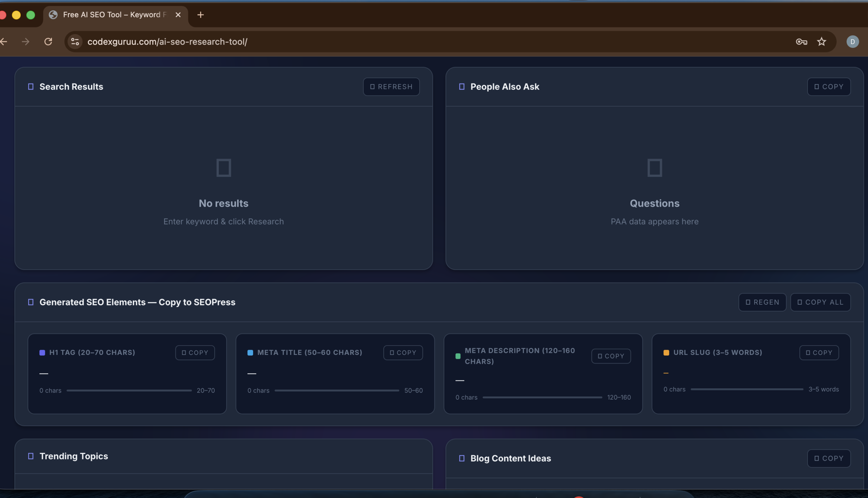Close the Free AI SEO Tool tab
Screen dimensions: 868x498
[x=178, y=15]
